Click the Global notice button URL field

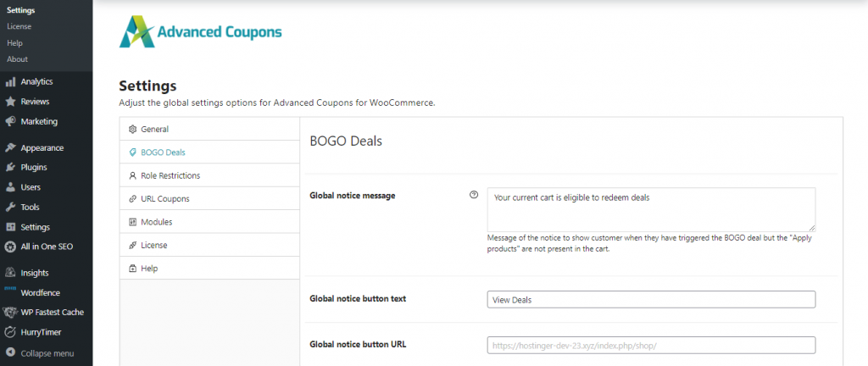click(650, 346)
